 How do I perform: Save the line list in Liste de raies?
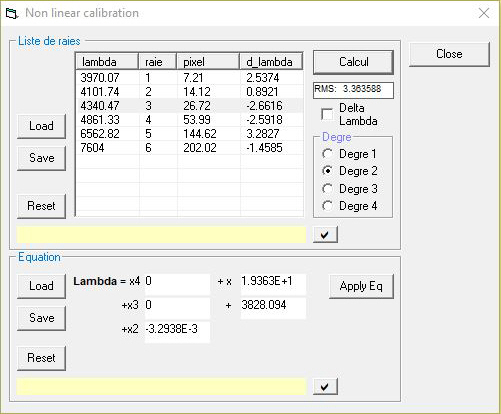[41, 158]
